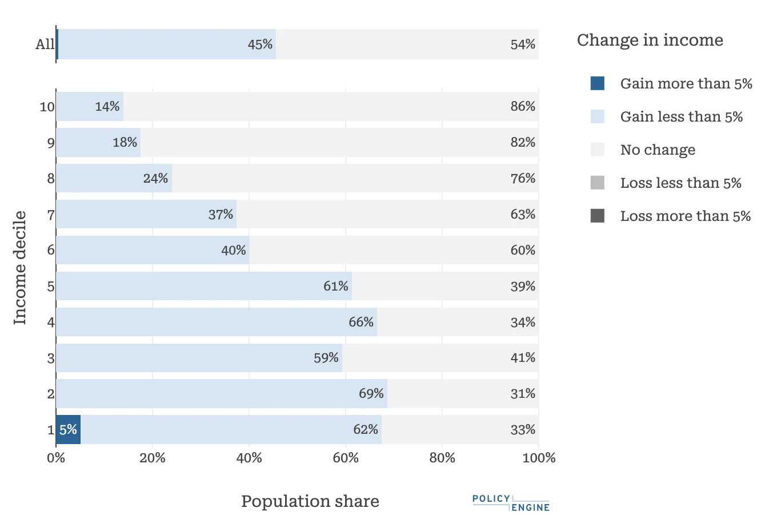The image size is (761, 532).
Task: Click the 66% gain bar in decile 4
Action: (216, 322)
